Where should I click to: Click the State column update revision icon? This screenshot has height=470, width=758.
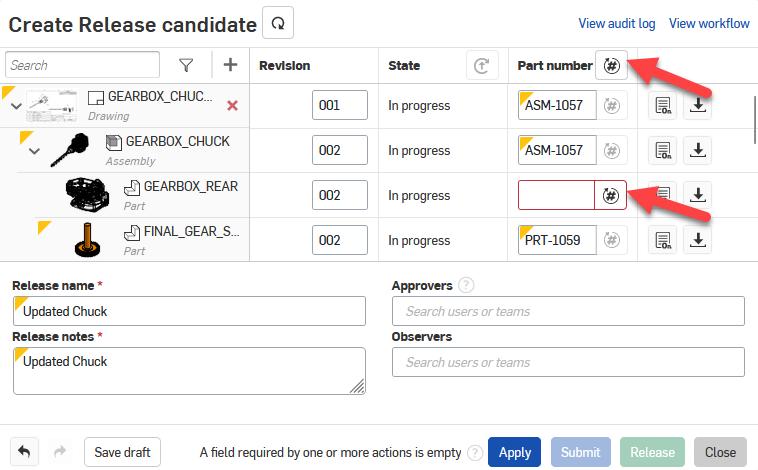point(482,66)
